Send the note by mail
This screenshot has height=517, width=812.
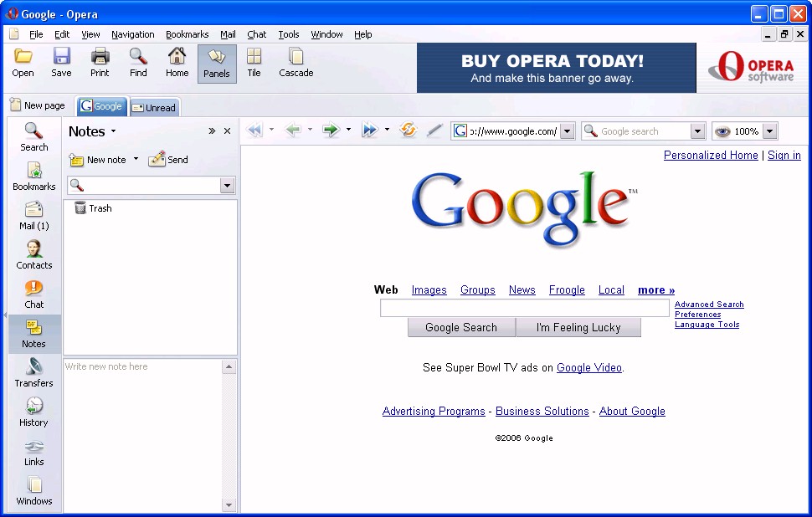point(168,160)
